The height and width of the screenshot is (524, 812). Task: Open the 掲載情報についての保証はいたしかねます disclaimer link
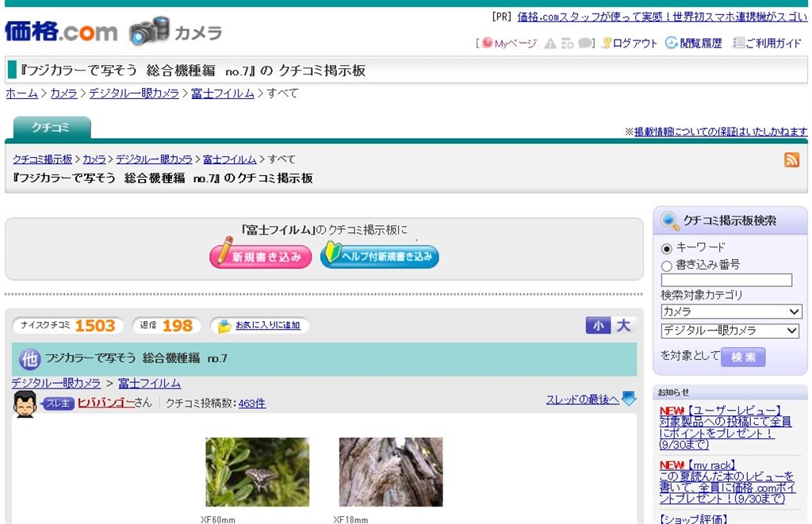720,132
